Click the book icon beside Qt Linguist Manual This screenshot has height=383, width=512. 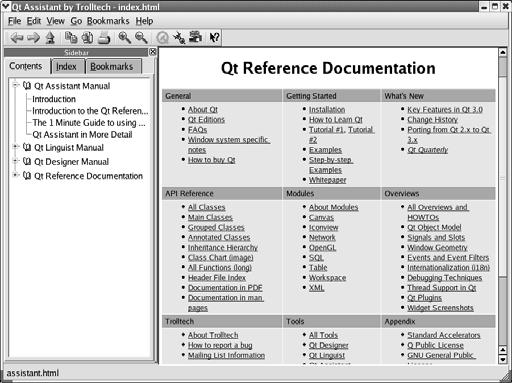(x=27, y=147)
